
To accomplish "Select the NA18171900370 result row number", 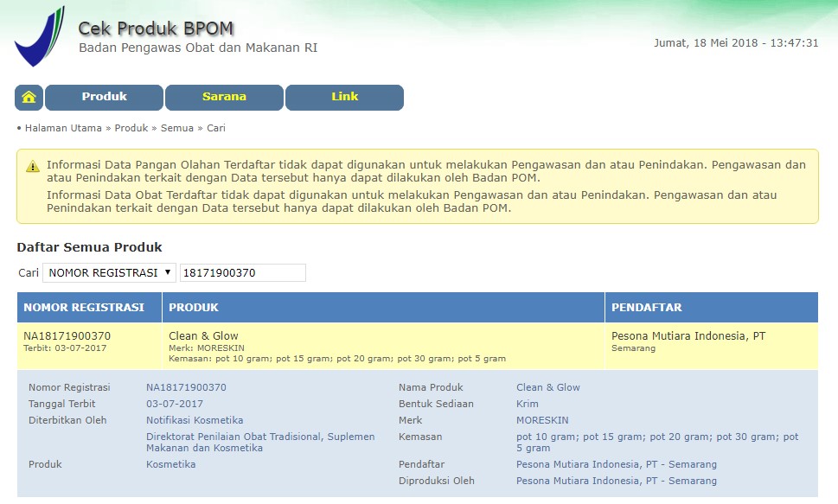I will 67,336.
